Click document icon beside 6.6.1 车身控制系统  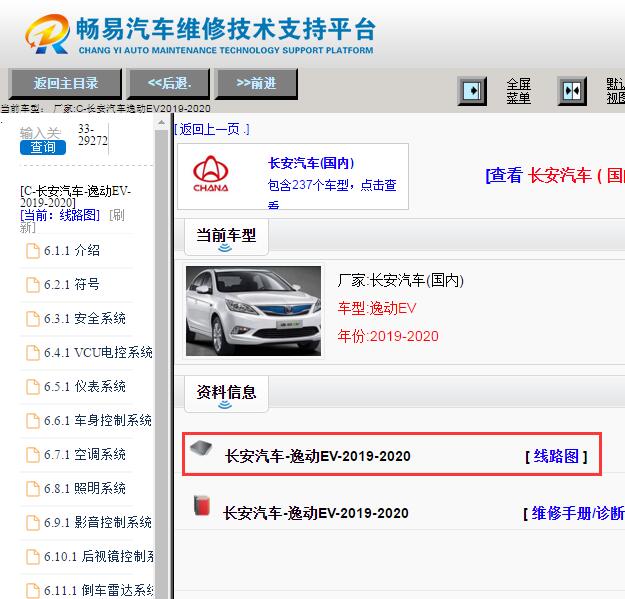tap(33, 421)
